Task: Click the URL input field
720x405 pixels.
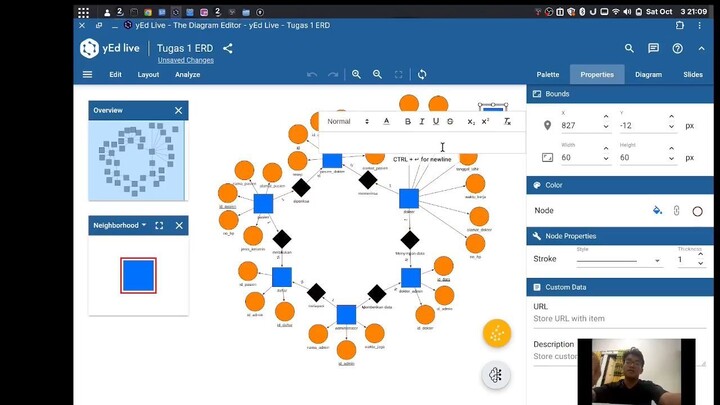Action: 619,319
